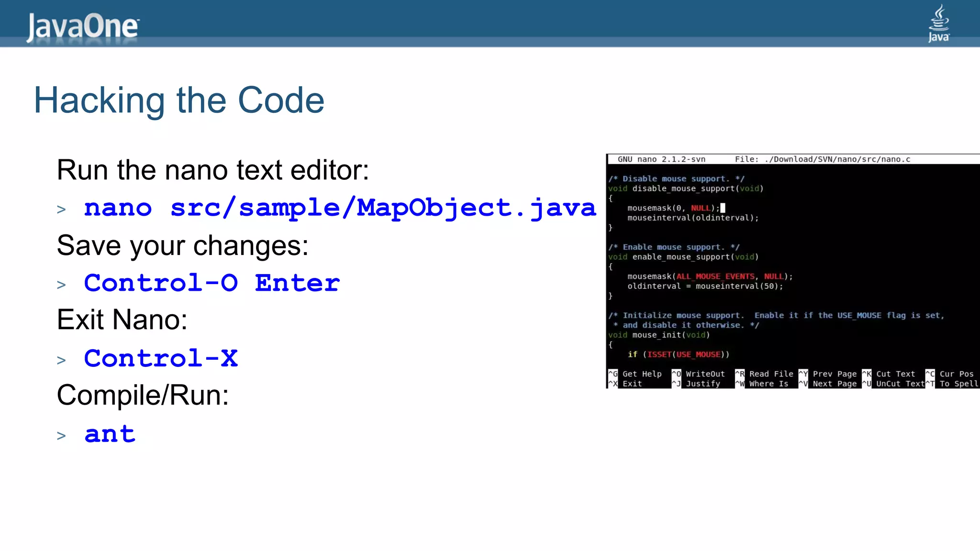The height and width of the screenshot is (551, 980).
Task: Click the JavaOne logo in header
Action: click(83, 27)
